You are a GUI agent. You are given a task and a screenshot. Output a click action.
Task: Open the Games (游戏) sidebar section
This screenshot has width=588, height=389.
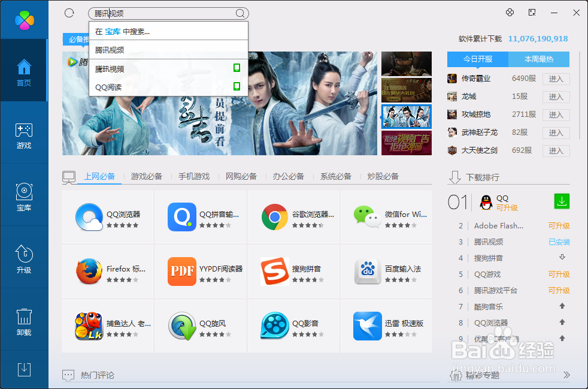point(24,136)
